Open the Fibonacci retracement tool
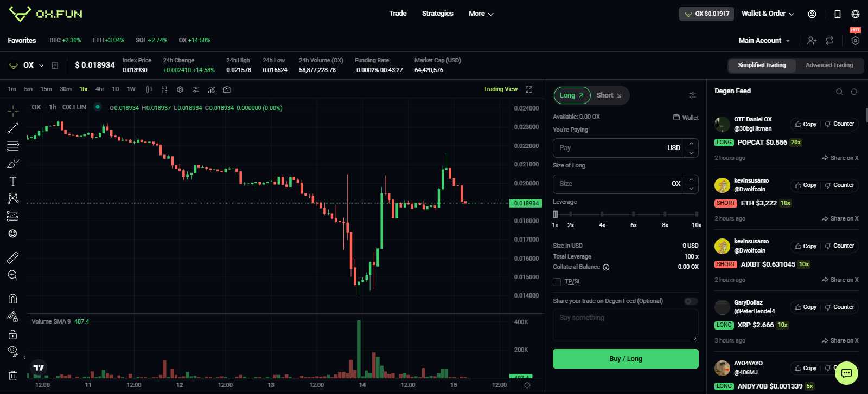 [x=13, y=146]
